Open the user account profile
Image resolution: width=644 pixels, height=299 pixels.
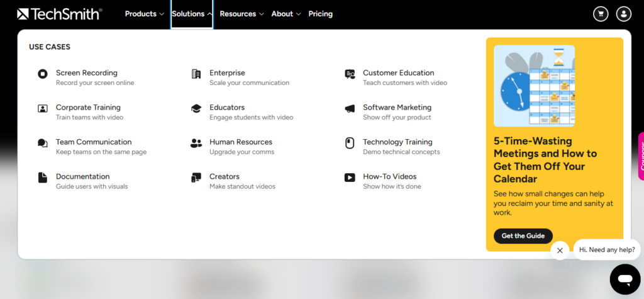(623, 14)
